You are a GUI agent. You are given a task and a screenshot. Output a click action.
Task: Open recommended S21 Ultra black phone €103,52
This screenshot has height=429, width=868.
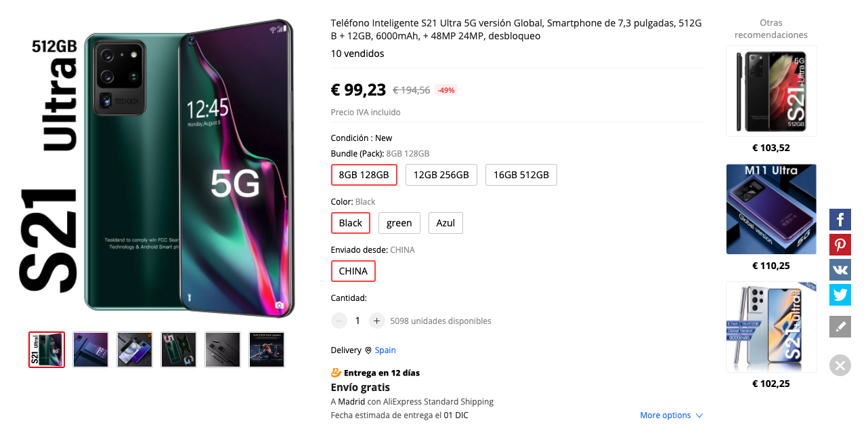771,91
